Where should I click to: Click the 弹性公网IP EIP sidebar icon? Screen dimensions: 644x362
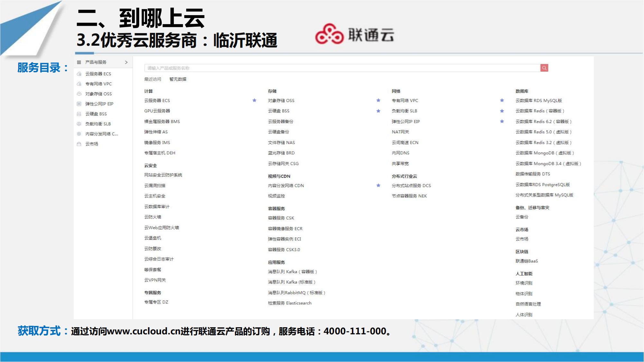(x=79, y=104)
